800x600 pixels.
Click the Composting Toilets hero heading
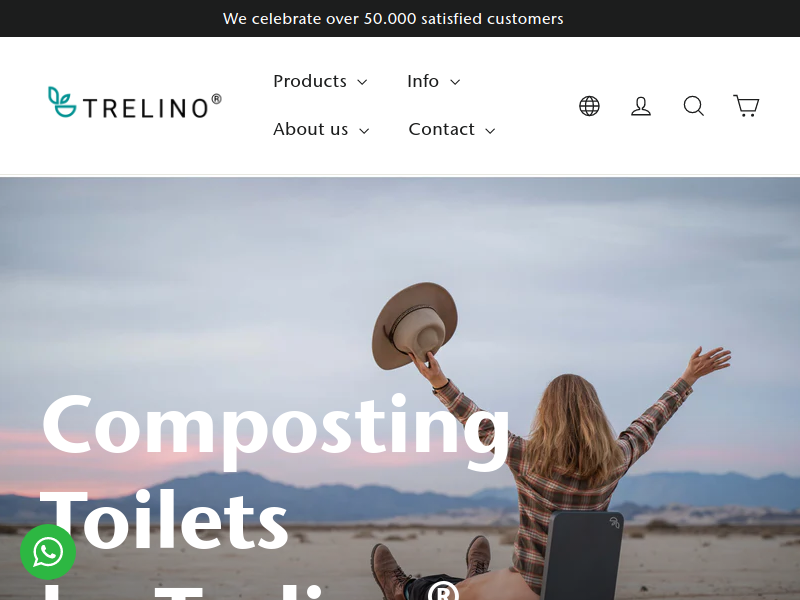[276, 472]
